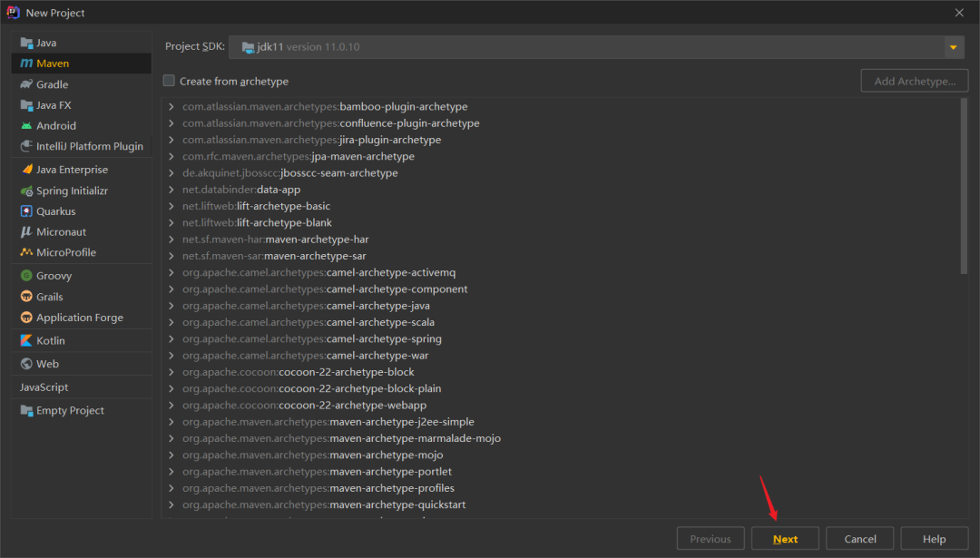The image size is (980, 558).
Task: Click the Project SDK combo box field
Action: coord(596,47)
